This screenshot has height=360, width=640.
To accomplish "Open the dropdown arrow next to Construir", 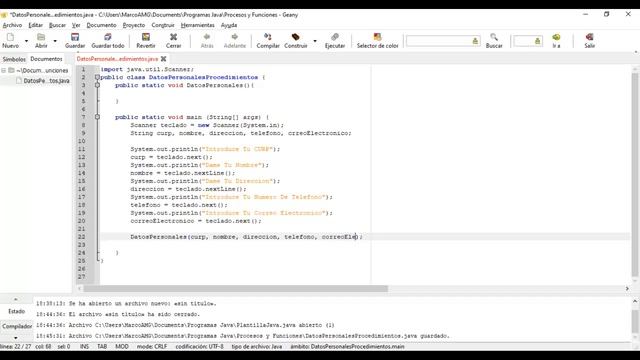I will tap(315, 41).
